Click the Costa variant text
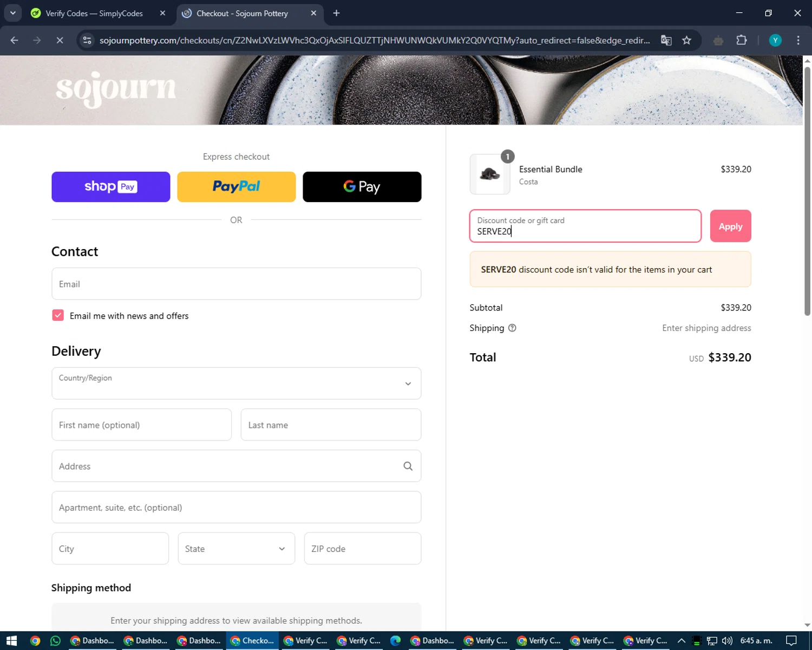 click(528, 182)
